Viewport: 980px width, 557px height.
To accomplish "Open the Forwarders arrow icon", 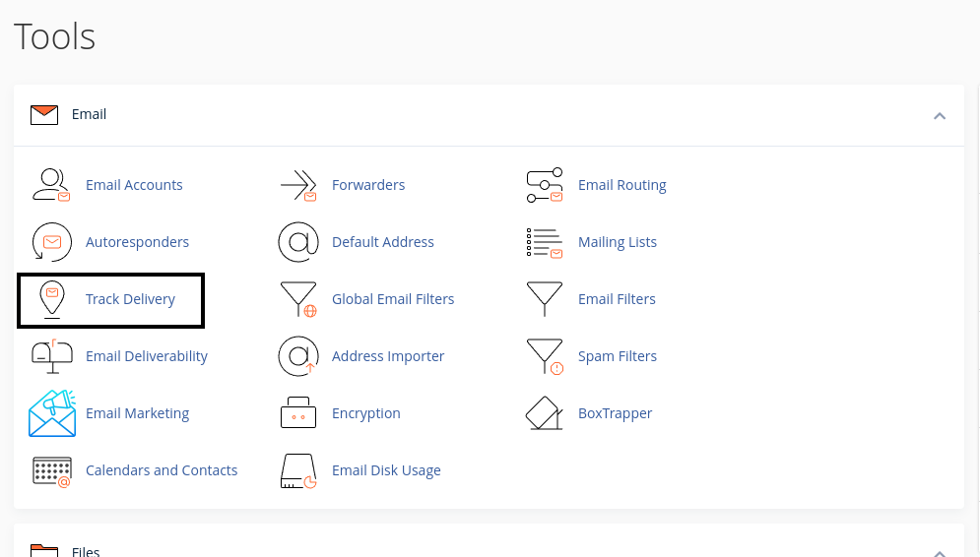I will [297, 185].
